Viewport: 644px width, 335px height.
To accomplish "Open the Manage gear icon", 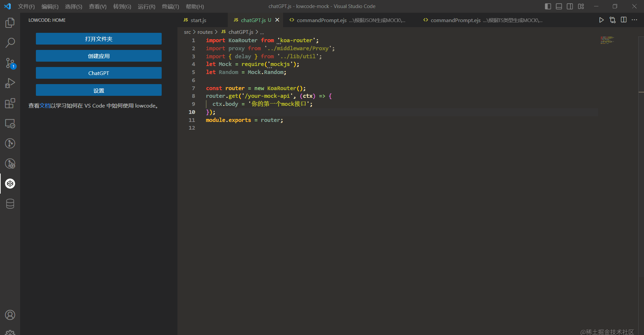I will click(x=10, y=332).
